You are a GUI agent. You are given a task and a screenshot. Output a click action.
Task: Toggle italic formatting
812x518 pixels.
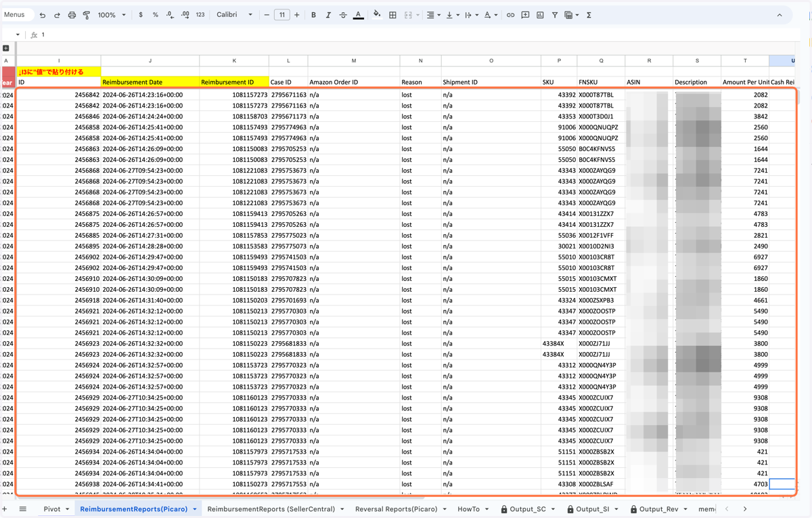[x=328, y=15]
